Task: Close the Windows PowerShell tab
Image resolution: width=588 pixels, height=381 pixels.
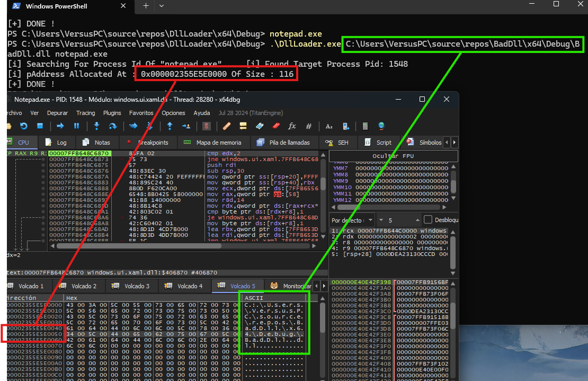Action: click(123, 6)
